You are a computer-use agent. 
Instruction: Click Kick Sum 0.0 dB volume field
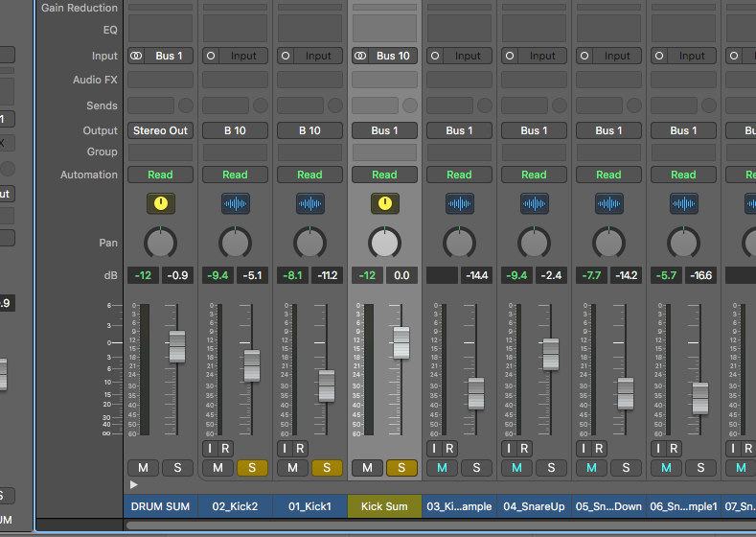coord(401,275)
